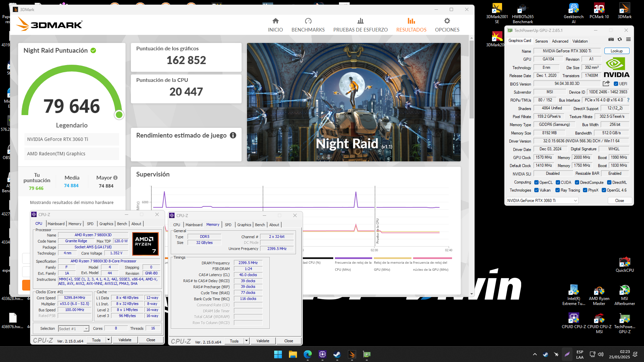The height and width of the screenshot is (362, 644).
Task: Open Socket #1 selection dropdown in CPU-Z
Action: (73, 329)
